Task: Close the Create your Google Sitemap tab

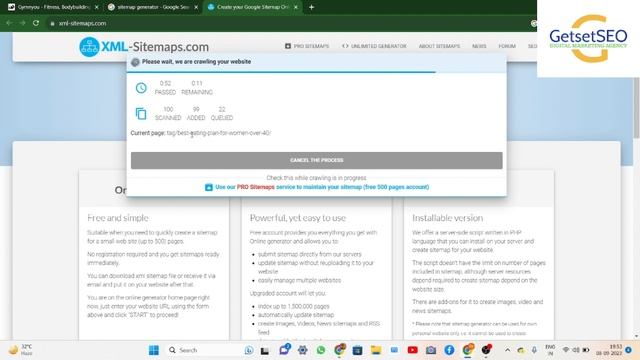Action: click(296, 7)
